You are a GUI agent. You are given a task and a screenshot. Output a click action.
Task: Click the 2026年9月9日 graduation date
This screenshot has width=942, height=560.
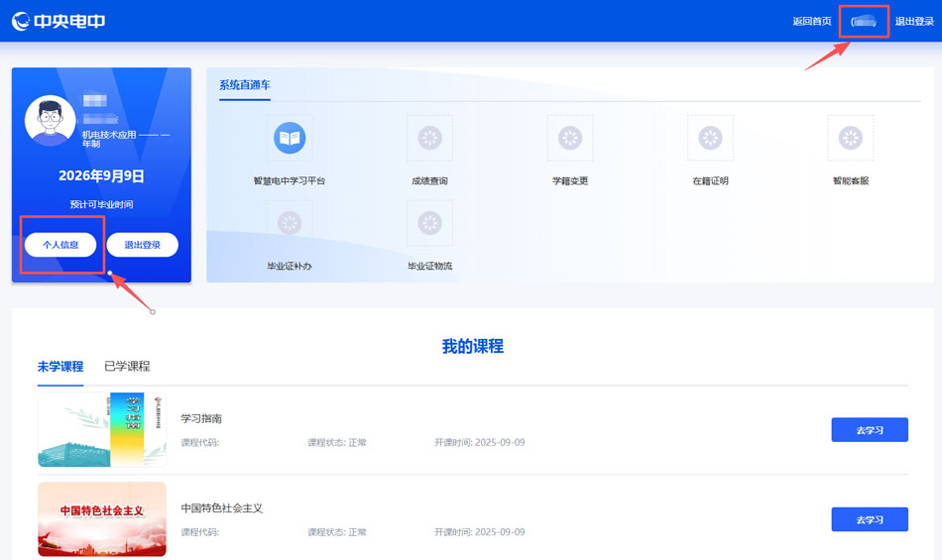(x=101, y=175)
